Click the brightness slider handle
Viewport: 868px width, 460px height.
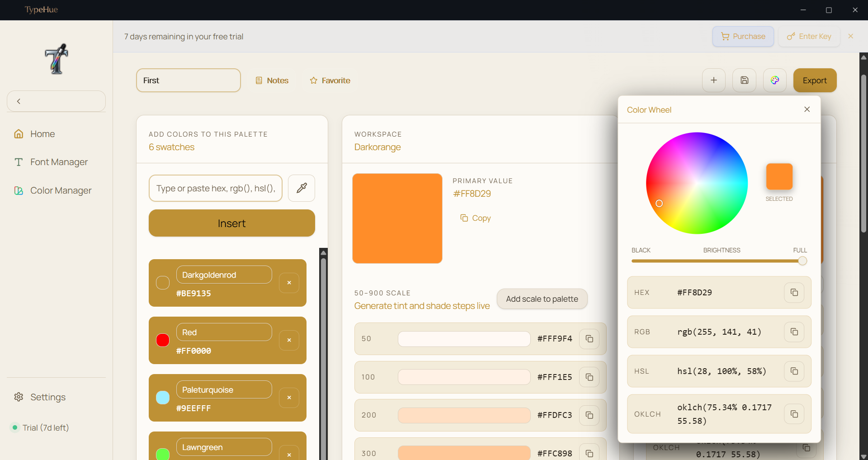tap(802, 261)
